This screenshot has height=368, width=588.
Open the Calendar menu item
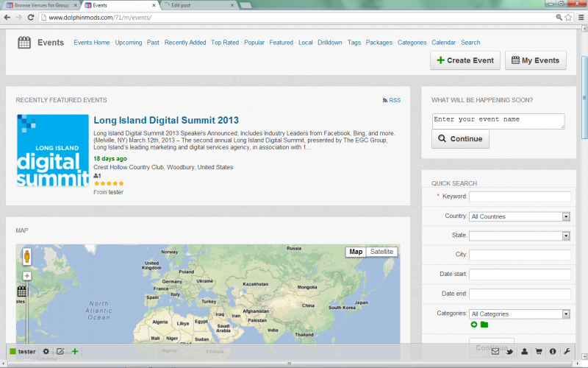[x=443, y=43]
